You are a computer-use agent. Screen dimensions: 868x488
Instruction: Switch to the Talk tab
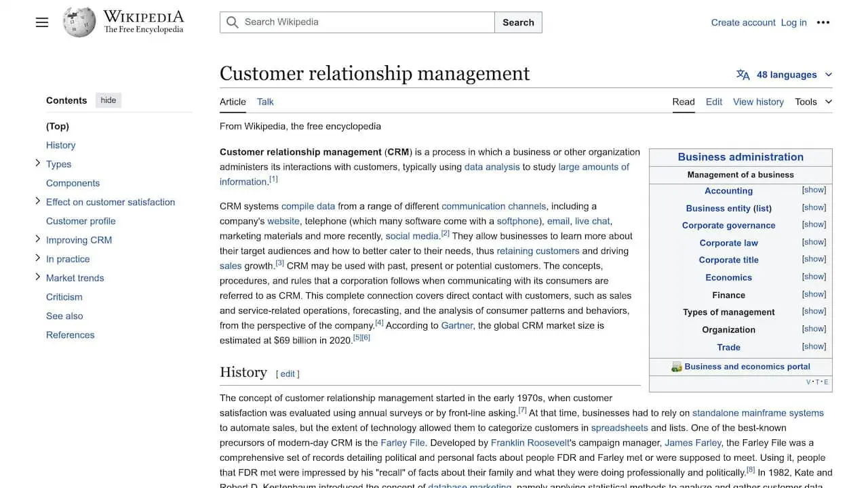coord(264,102)
